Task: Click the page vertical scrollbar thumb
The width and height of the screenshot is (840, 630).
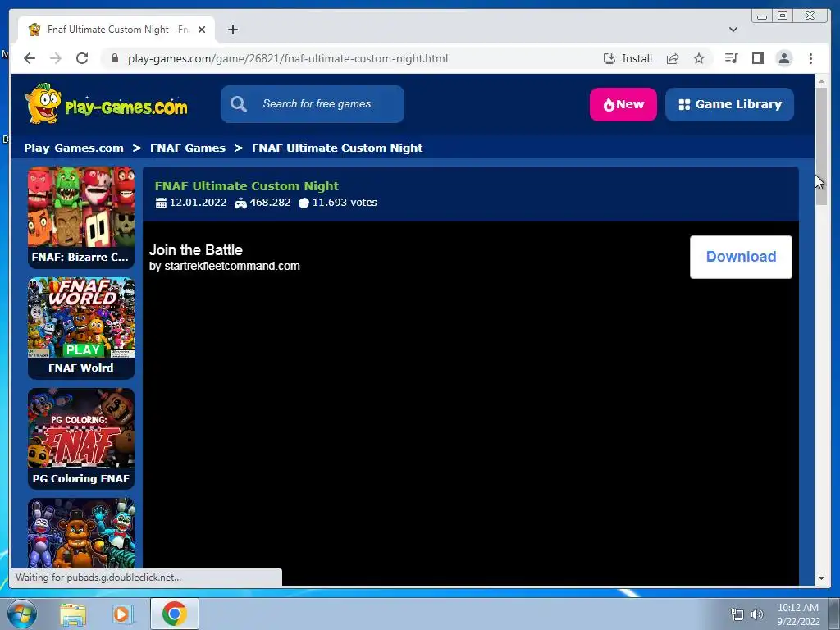Action: (x=821, y=146)
